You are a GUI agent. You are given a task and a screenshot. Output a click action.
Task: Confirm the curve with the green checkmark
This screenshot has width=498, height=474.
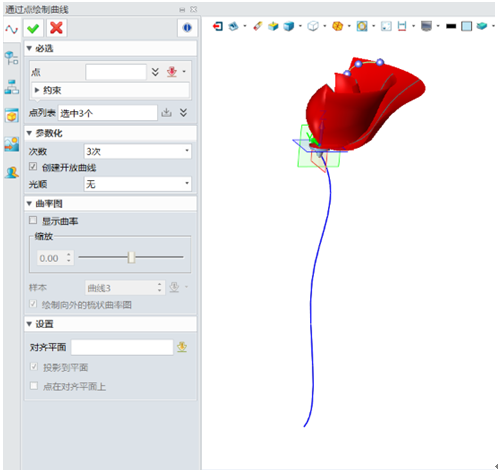pyautogui.click(x=33, y=28)
